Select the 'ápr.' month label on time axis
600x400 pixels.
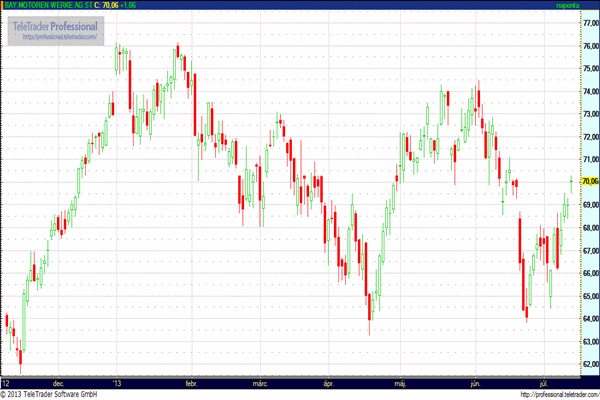coord(327,383)
